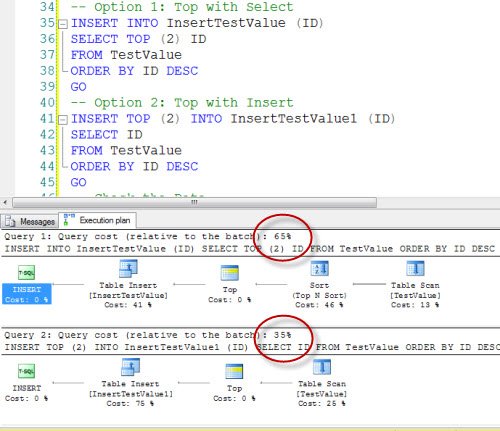Click 'FROM TestValue' on line 37

[126, 55]
